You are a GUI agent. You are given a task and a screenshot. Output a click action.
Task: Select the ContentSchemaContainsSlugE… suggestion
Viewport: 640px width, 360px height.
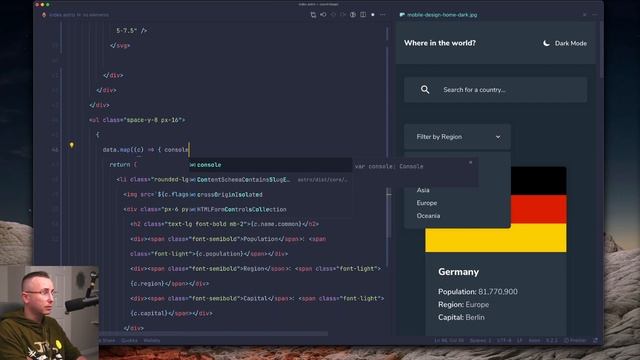point(270,180)
